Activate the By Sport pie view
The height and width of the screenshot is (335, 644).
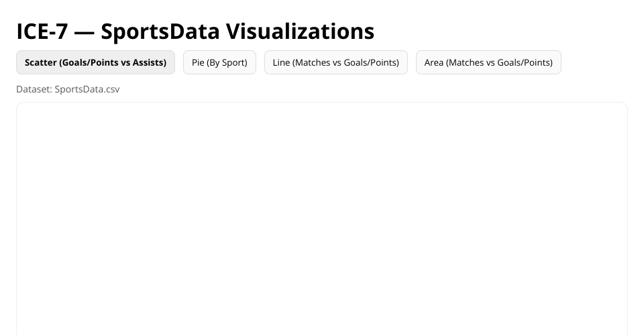click(219, 62)
